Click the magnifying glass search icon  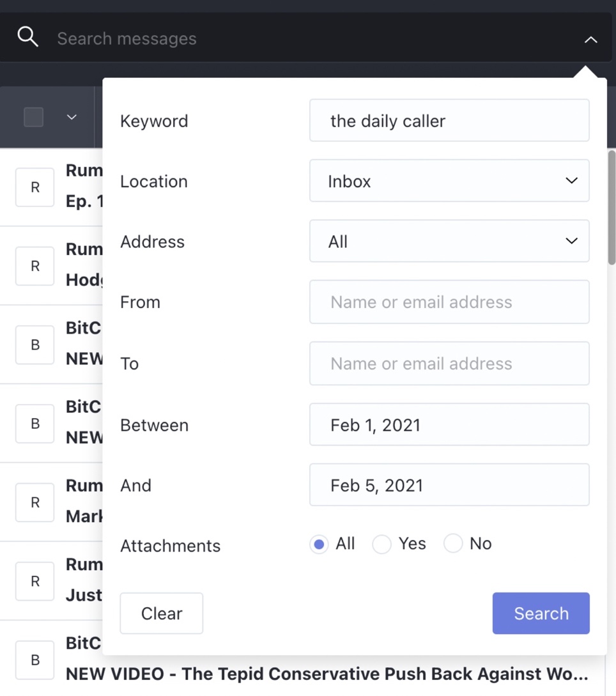(x=27, y=36)
